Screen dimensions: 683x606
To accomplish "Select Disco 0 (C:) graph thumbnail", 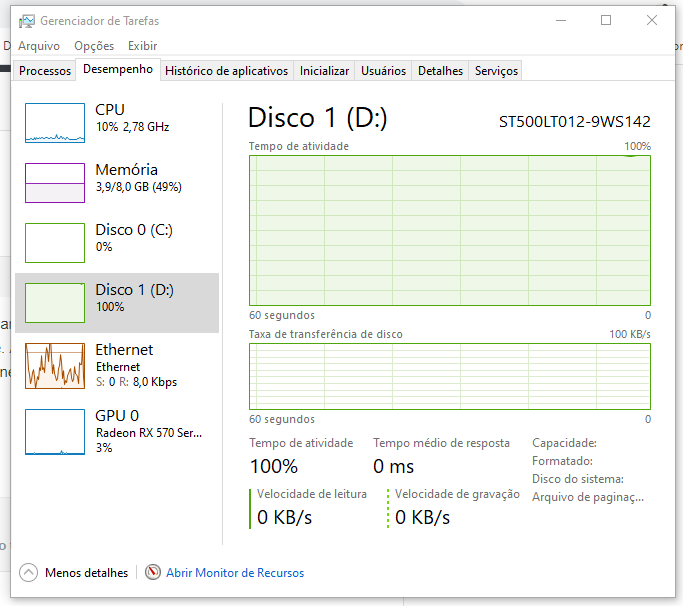I will (x=55, y=243).
